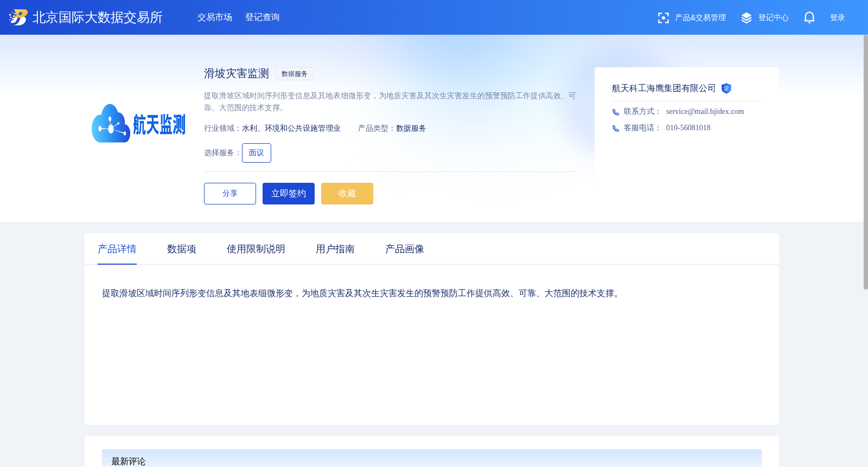
Task: Click the 登录 login link
Action: [838, 18]
